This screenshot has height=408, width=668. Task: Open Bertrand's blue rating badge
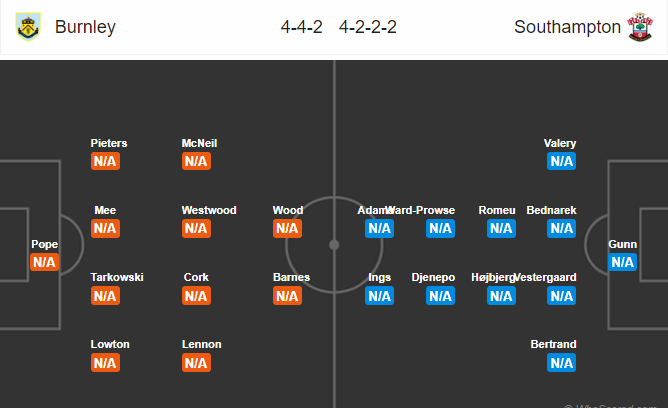[x=561, y=363]
